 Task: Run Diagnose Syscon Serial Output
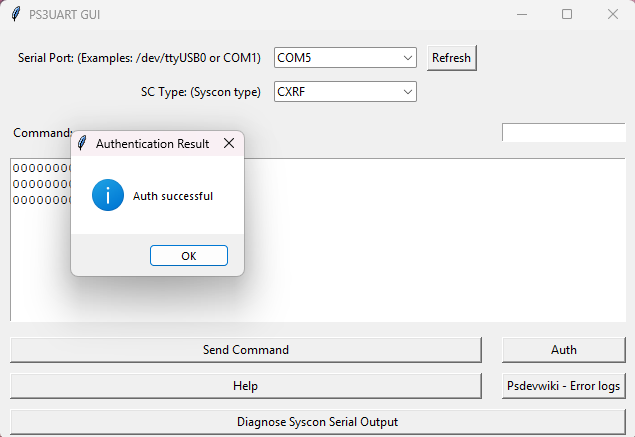(317, 422)
